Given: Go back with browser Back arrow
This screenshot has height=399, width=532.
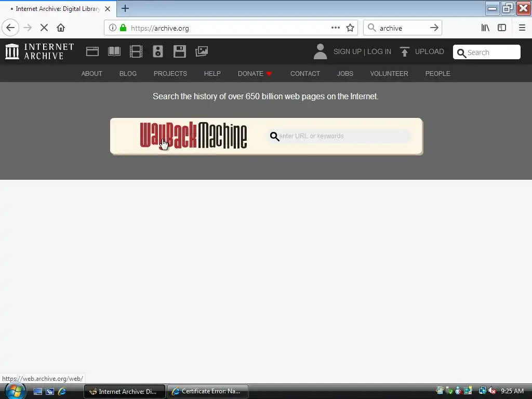Looking at the screenshot, I should (x=10, y=28).
